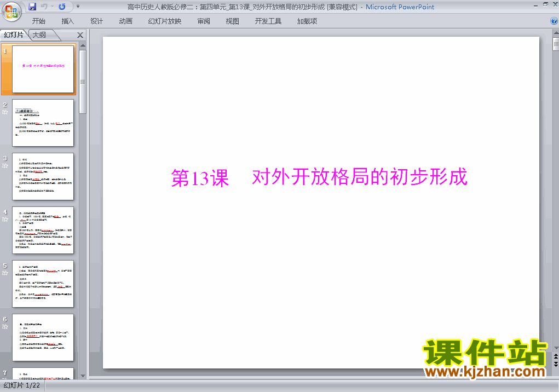Go to previous slide double-arrow button
This screenshot has width=559, height=392.
tap(556, 356)
